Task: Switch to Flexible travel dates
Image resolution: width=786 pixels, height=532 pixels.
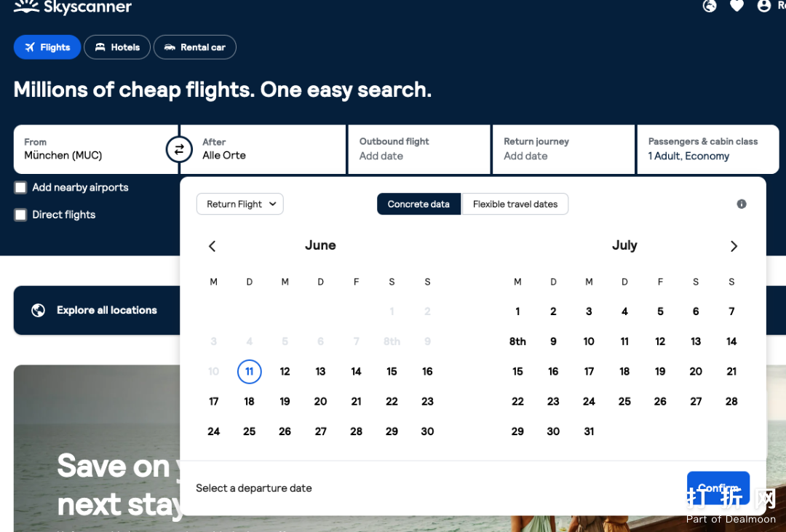Action: pos(515,205)
